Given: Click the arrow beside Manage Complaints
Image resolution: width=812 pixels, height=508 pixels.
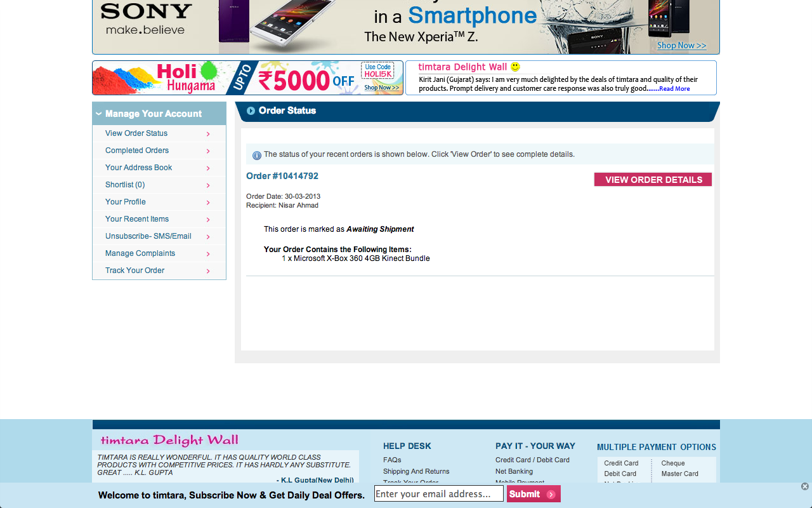Looking at the screenshot, I should (208, 254).
